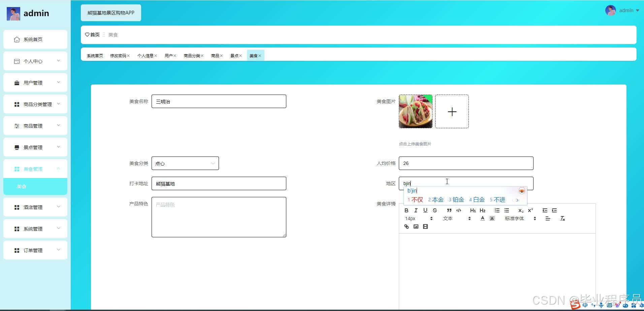This screenshot has height=311, width=644.
Task: Expand the 酒店管理 sidebar menu
Action: coord(35,207)
